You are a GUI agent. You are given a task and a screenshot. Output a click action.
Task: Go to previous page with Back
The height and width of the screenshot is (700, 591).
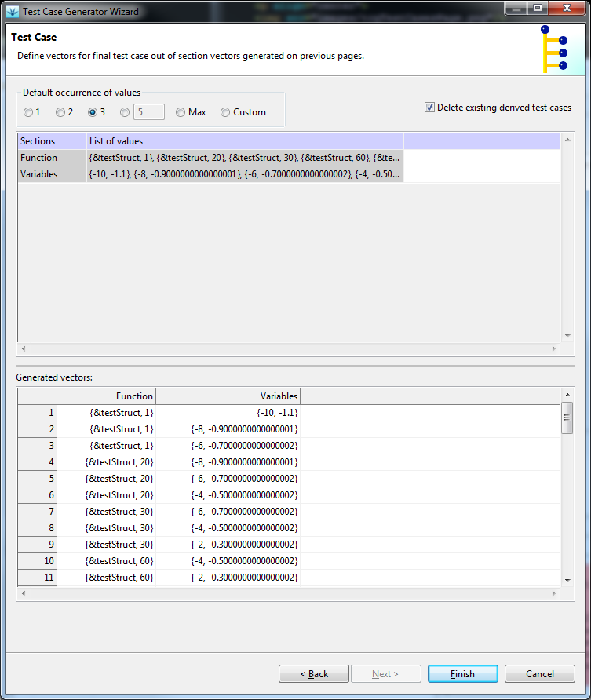(314, 674)
